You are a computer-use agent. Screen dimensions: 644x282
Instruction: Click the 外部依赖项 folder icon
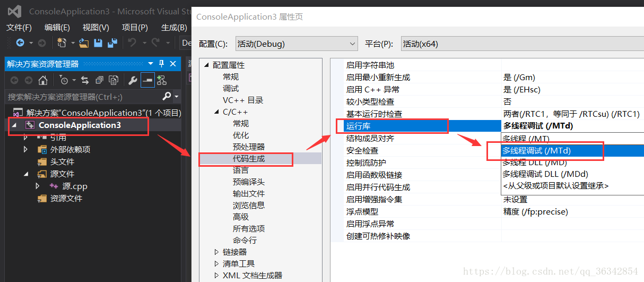tap(42, 149)
